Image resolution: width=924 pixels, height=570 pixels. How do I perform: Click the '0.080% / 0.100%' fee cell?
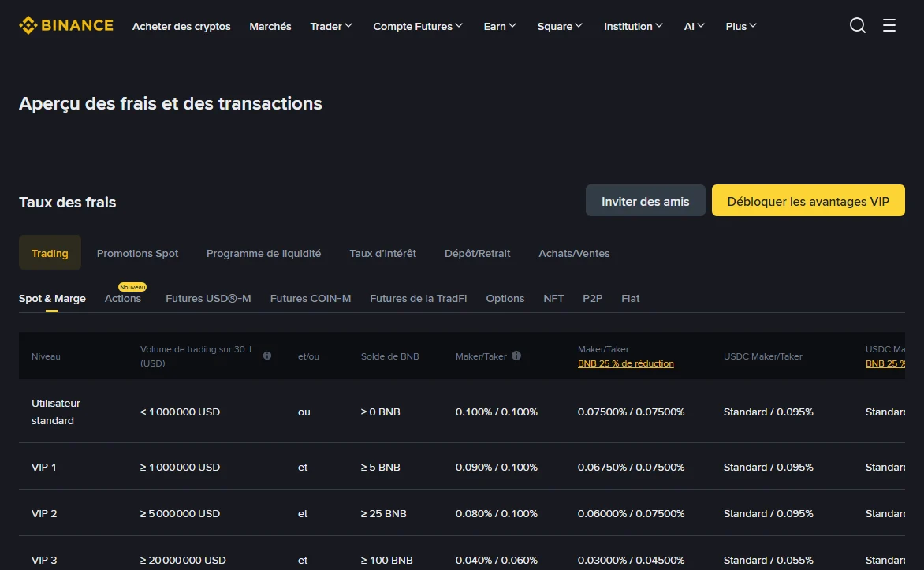(496, 513)
